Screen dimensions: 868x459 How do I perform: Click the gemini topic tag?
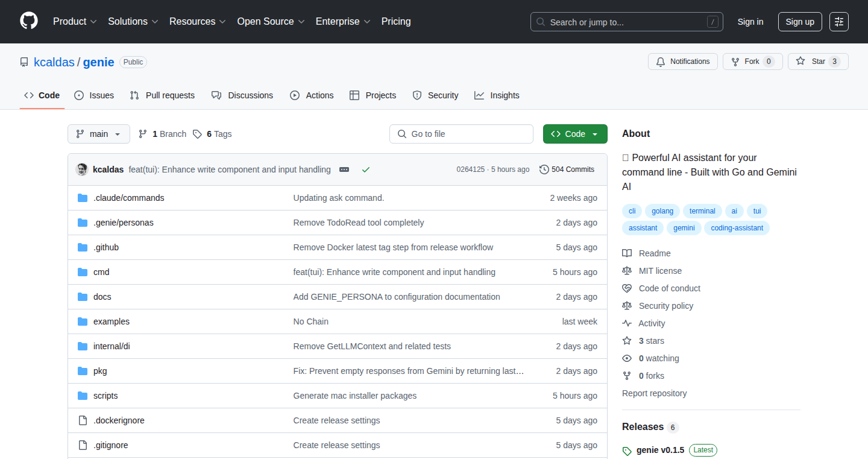684,228
